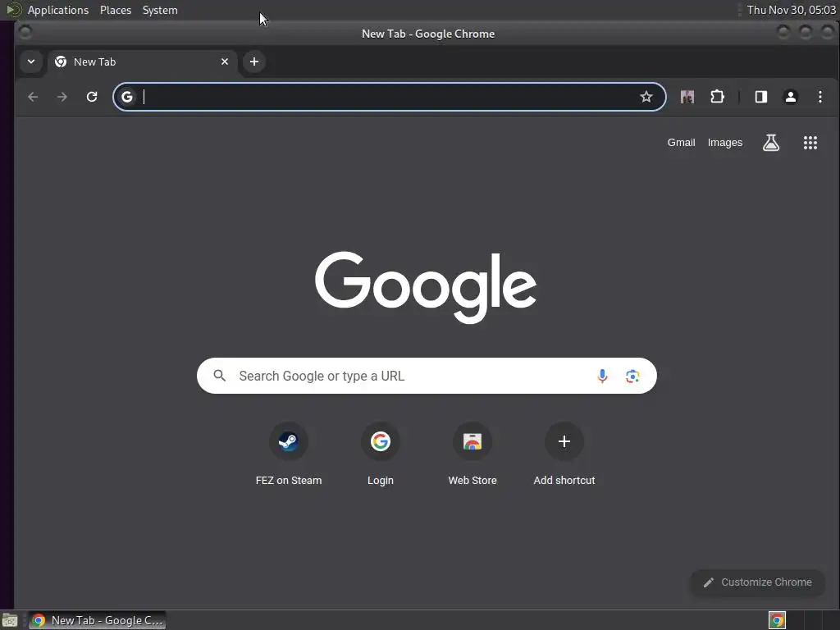Open the Login shortcut

pyautogui.click(x=381, y=454)
